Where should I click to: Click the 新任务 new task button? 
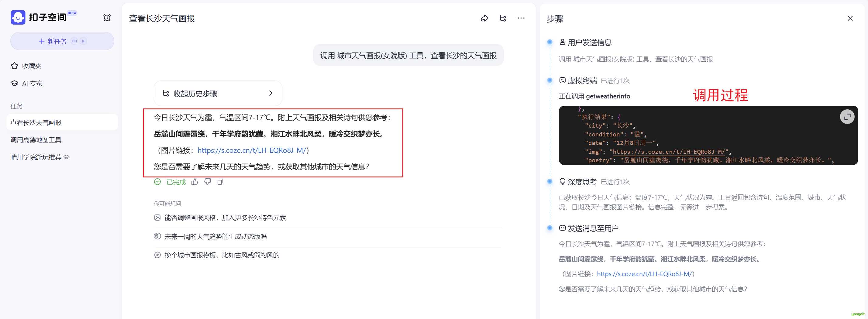click(x=62, y=41)
